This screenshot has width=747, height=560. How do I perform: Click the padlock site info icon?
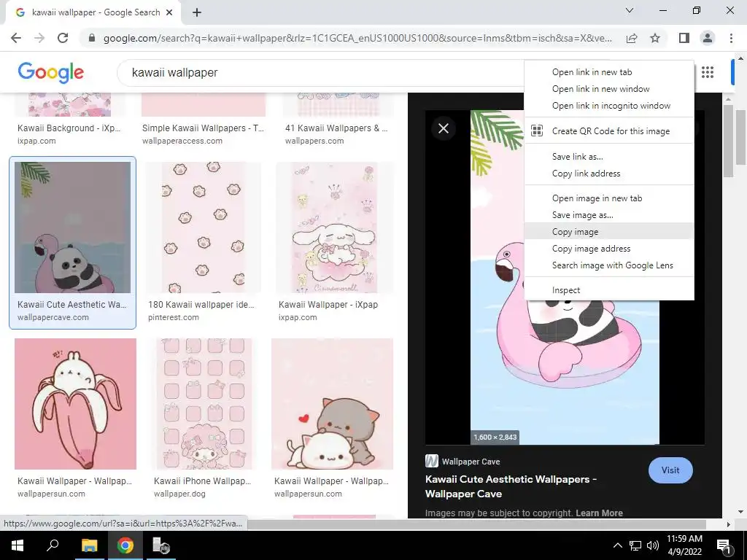(x=92, y=38)
